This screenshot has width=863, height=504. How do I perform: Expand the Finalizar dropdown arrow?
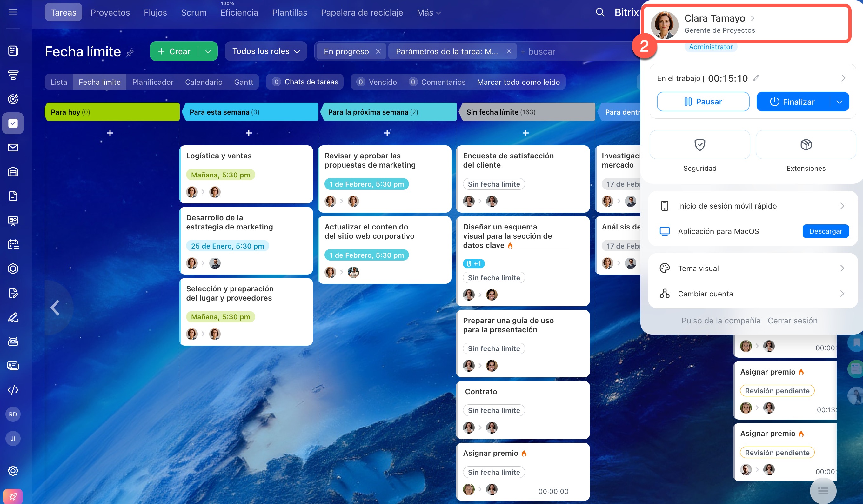[x=839, y=102]
